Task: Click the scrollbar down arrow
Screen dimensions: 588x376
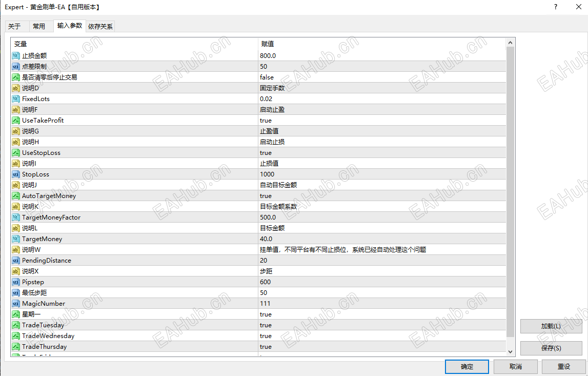Action: [511, 351]
